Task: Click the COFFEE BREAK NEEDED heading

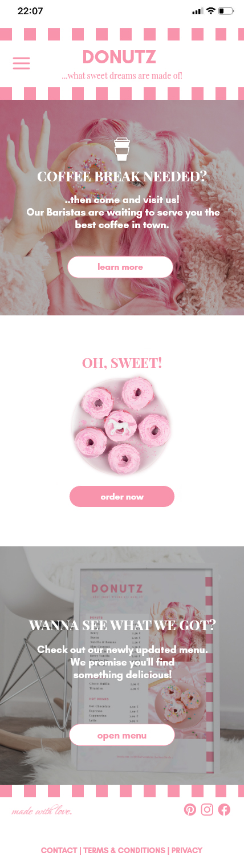Action: click(x=122, y=177)
